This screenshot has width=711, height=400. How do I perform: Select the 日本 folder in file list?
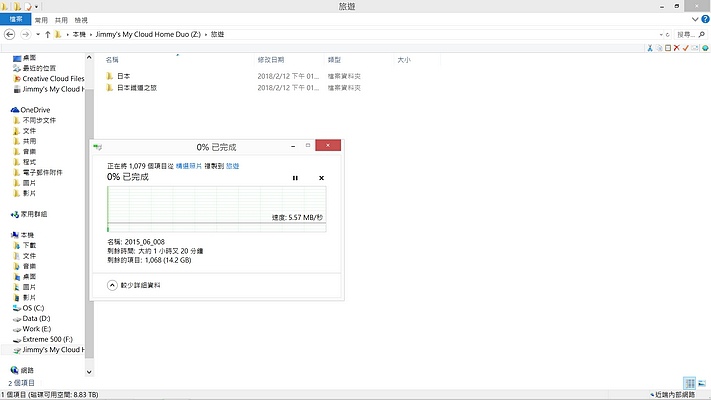coord(119,76)
